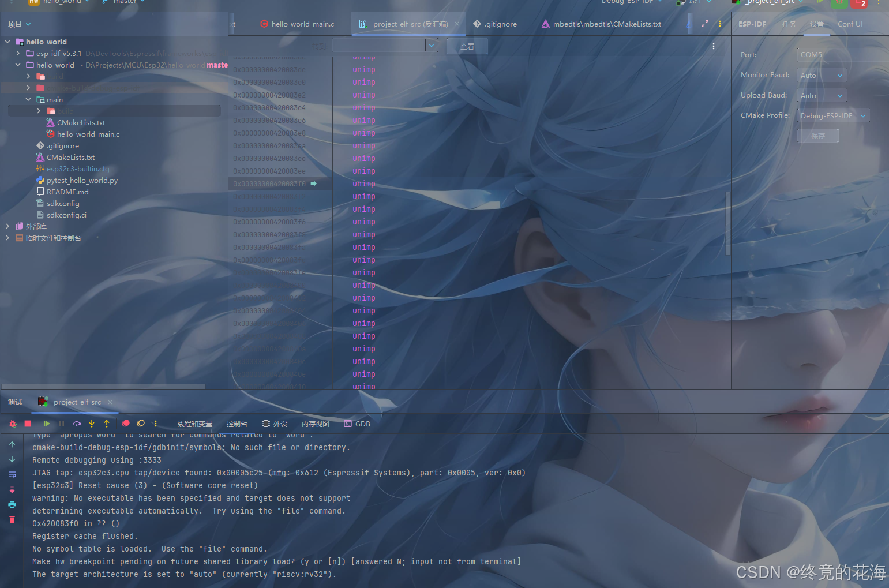Viewport: 889px width, 588px height.
Task: Click the 查看 button in disassembly view
Action: [467, 47]
